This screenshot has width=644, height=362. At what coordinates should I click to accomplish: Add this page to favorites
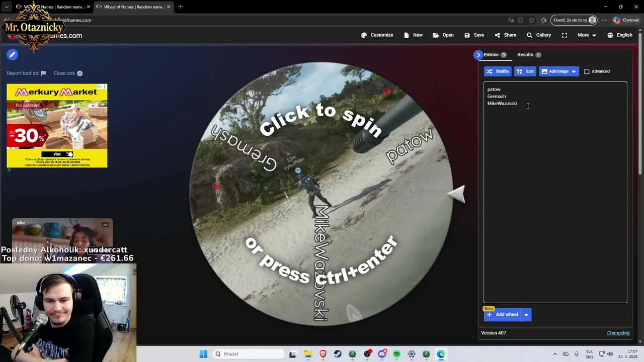531,20
